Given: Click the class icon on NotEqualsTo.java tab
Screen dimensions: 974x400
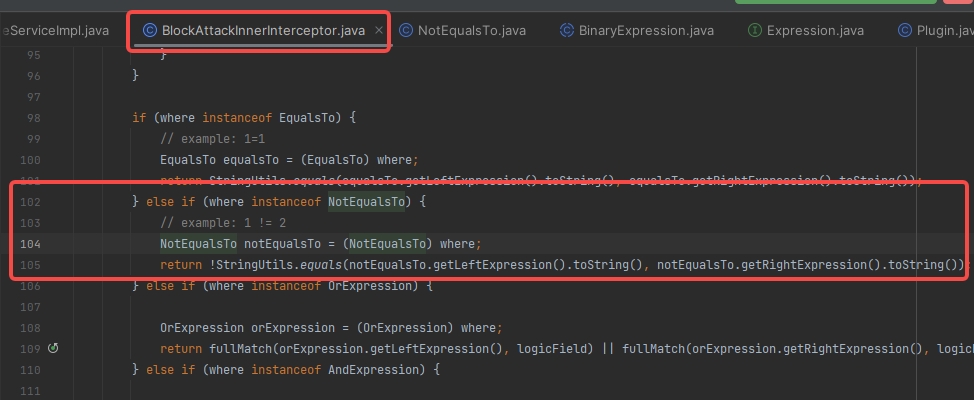Looking at the screenshot, I should coord(406,31).
